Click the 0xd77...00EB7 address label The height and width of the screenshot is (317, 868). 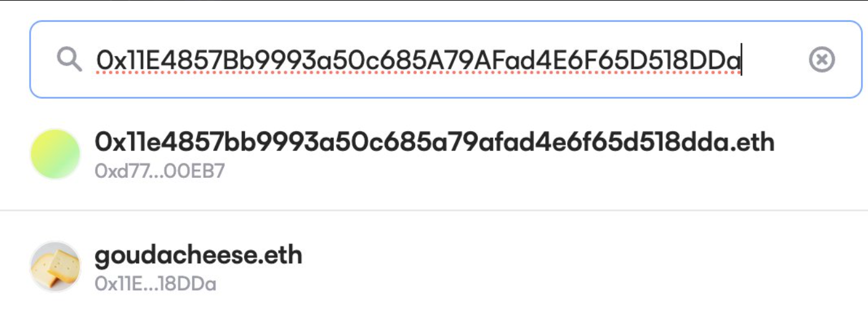(x=160, y=170)
